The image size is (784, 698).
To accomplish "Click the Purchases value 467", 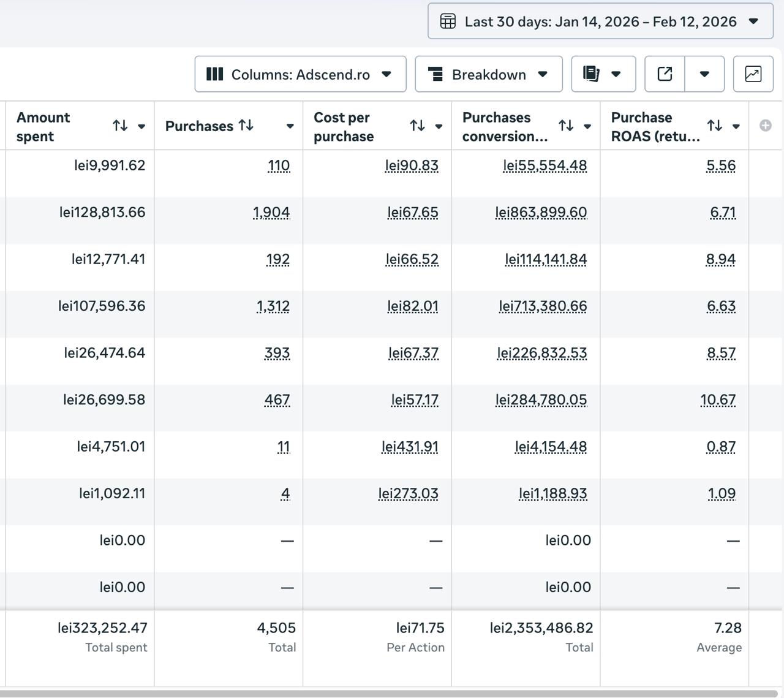I will 277,400.
